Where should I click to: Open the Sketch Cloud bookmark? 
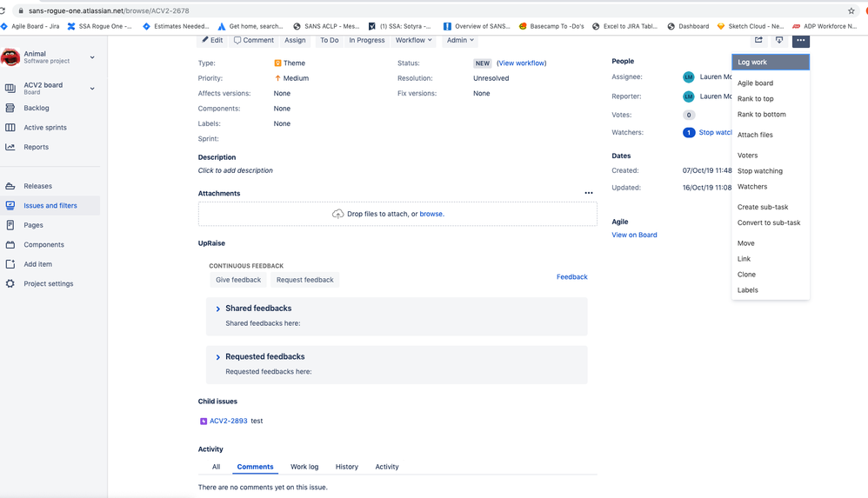[750, 26]
